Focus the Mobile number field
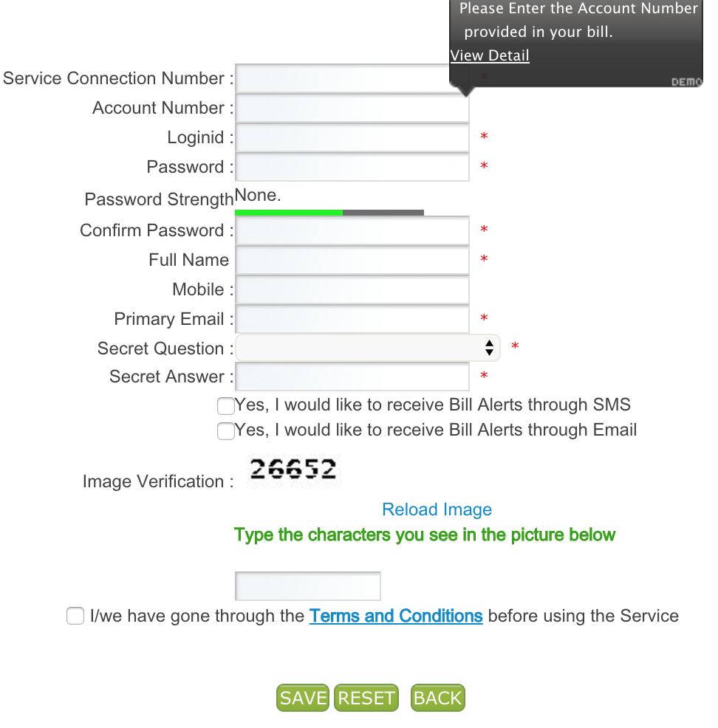 point(352,289)
